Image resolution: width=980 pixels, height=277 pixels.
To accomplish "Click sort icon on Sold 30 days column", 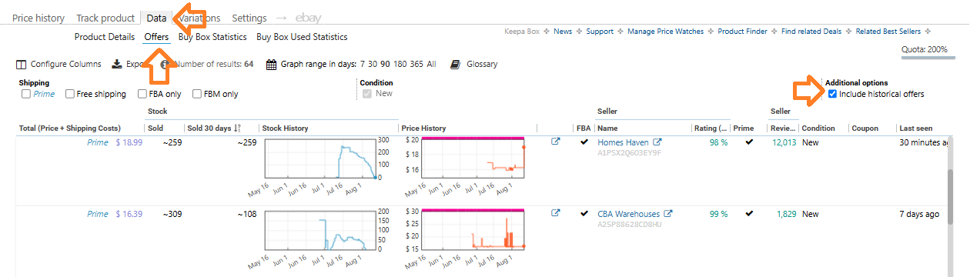I will click(238, 128).
